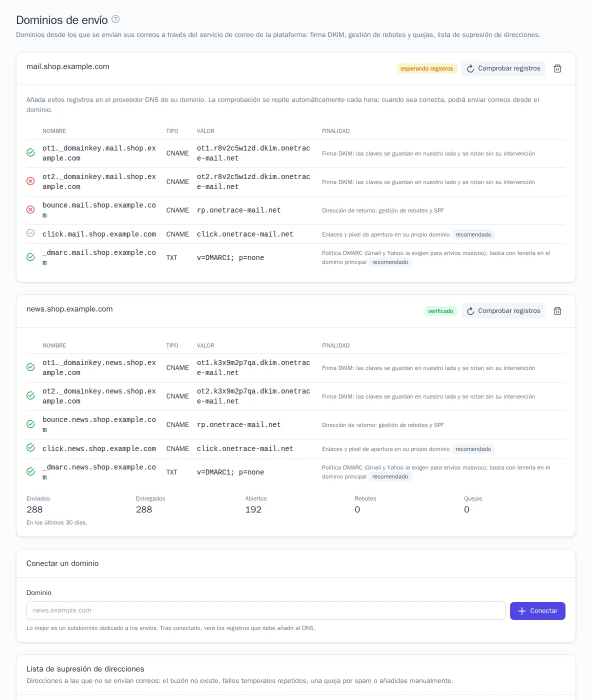Click TXT type cell for _dmarc.mail.shop
592x700 pixels.
point(171,257)
